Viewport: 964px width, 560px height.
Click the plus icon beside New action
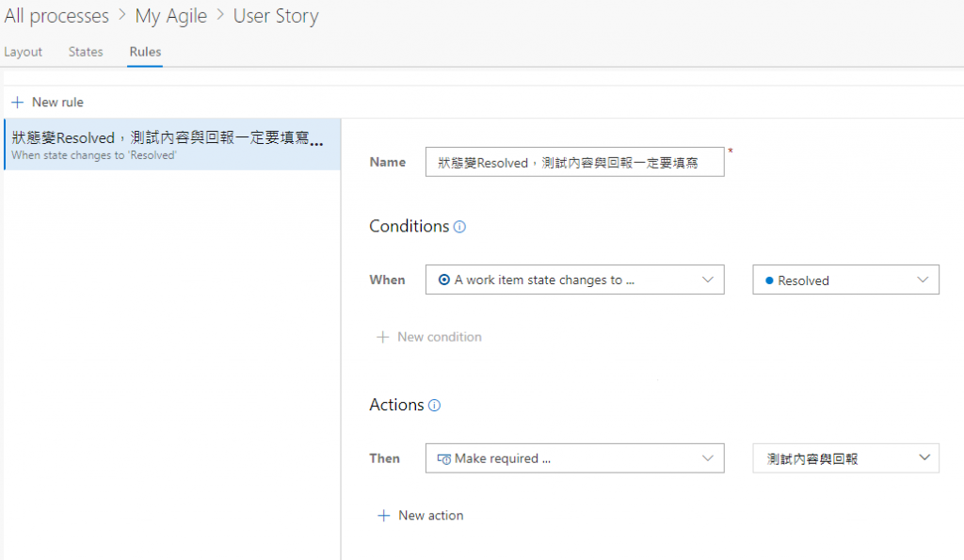384,516
